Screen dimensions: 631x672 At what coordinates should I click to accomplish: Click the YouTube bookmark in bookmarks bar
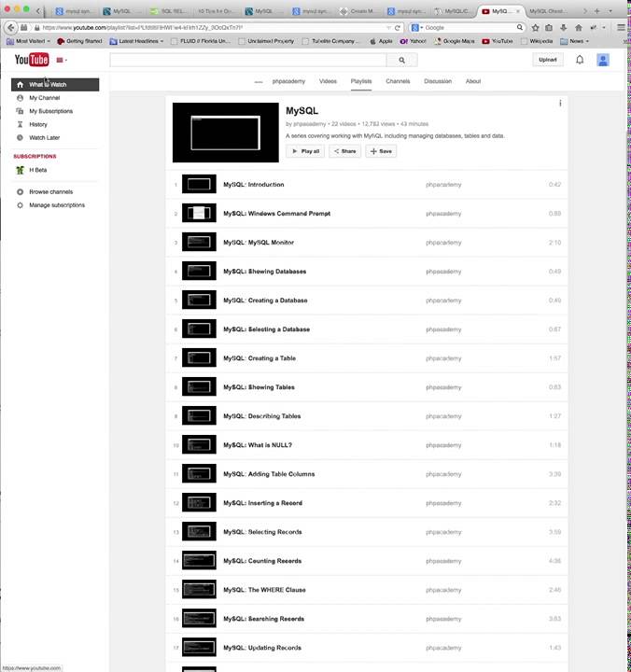coord(498,41)
